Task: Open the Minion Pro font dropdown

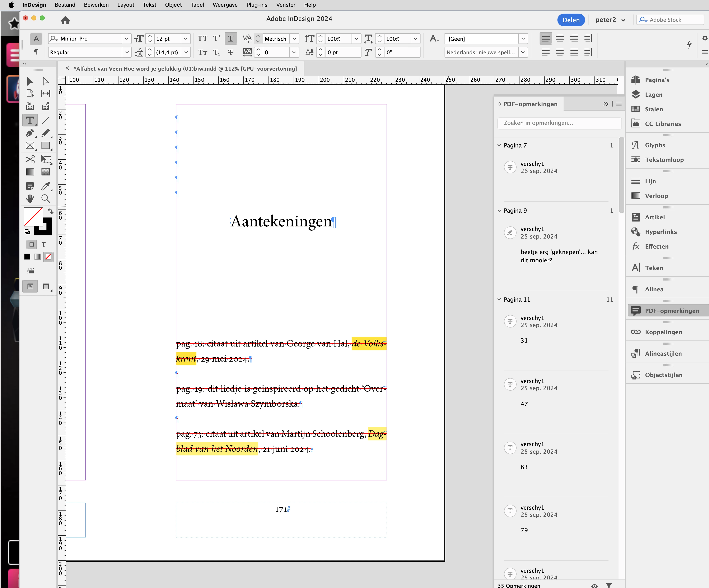Action: [x=126, y=38]
